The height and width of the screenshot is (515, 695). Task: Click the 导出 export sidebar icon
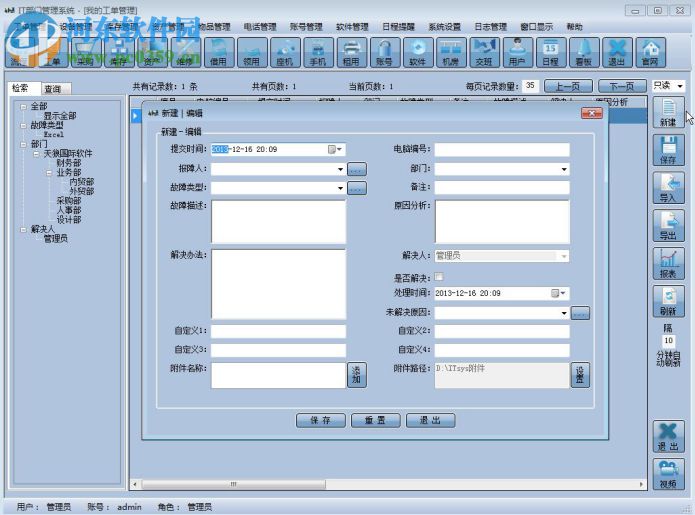tap(668, 226)
